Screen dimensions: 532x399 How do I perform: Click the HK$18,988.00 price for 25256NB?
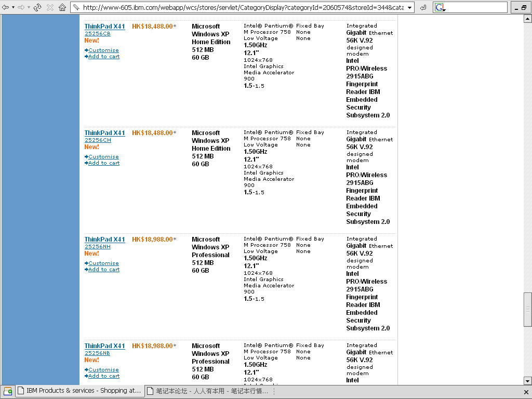click(x=152, y=346)
